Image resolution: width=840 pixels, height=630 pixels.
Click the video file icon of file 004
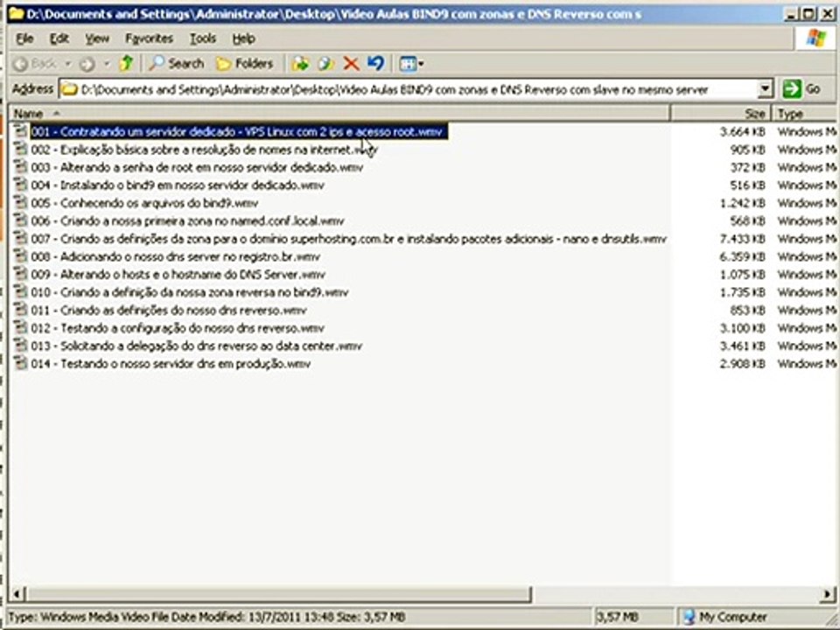pyautogui.click(x=20, y=185)
